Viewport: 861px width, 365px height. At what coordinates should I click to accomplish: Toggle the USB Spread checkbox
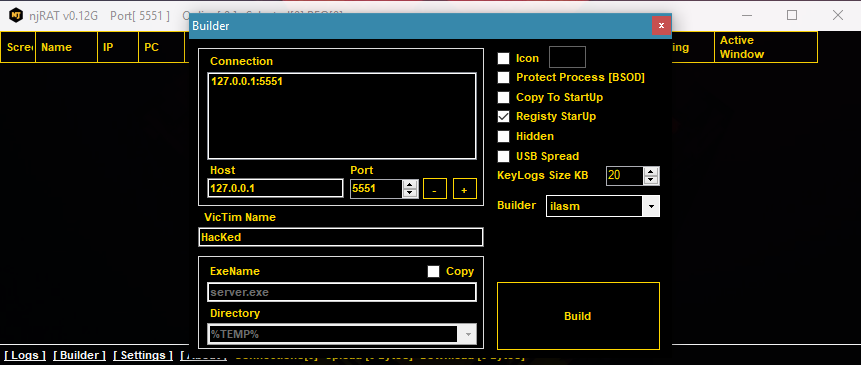click(504, 156)
